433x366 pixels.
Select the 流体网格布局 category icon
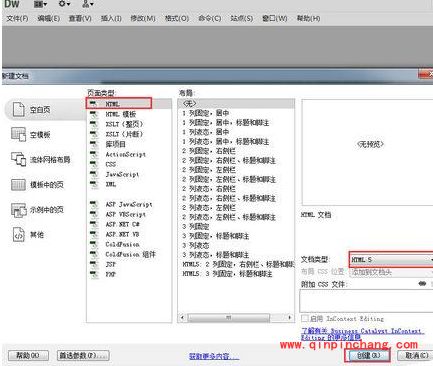[18, 159]
